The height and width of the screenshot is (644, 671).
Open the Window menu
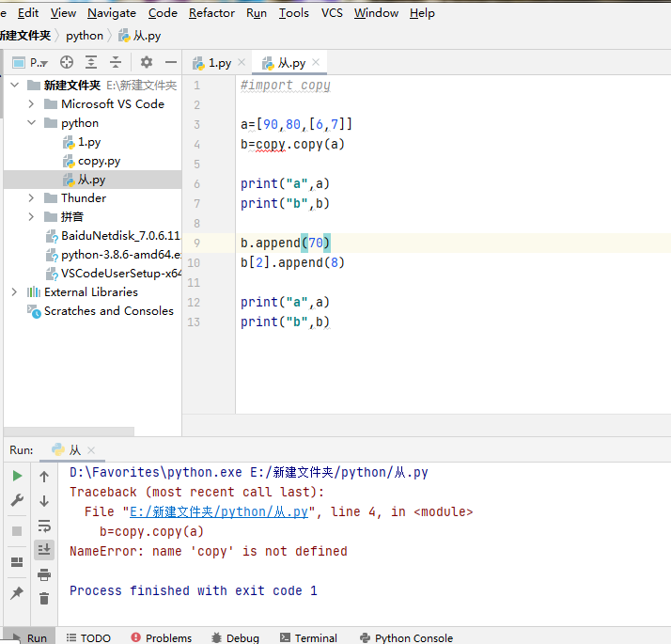point(376,13)
